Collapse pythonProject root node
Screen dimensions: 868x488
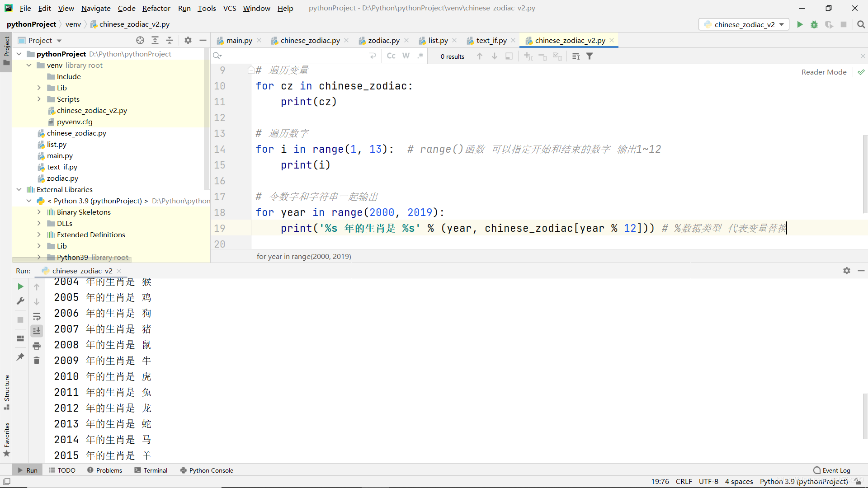pyautogui.click(x=19, y=54)
